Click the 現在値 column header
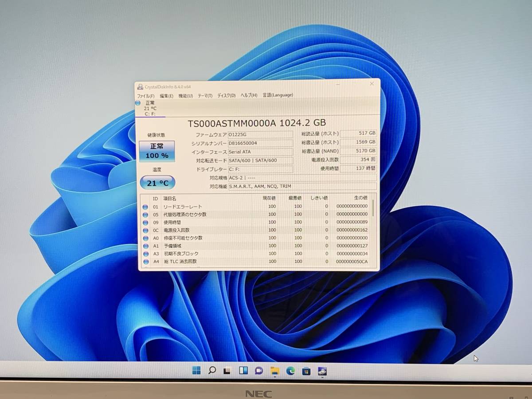532x399 pixels. click(x=269, y=198)
